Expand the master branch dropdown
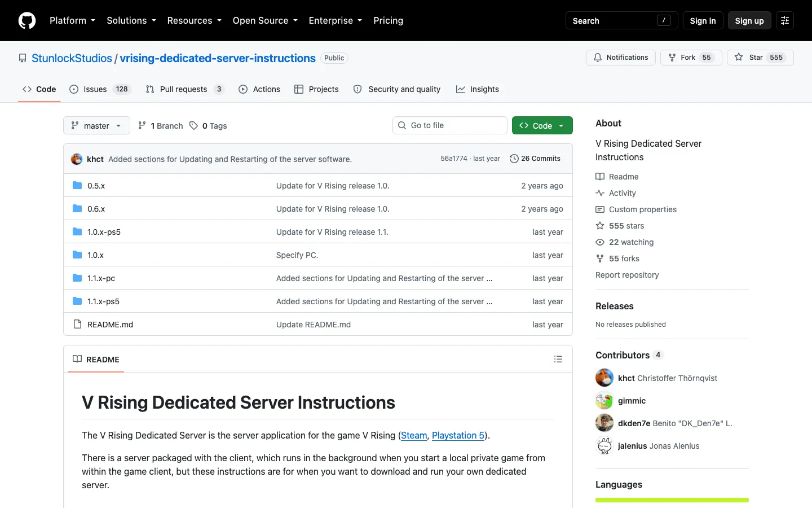Screen dimensions: 812x508 [x=96, y=126]
